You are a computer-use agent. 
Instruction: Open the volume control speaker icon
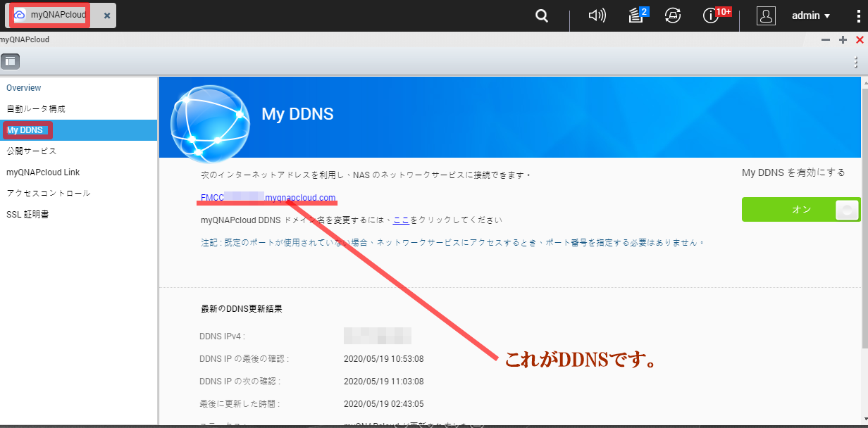597,15
